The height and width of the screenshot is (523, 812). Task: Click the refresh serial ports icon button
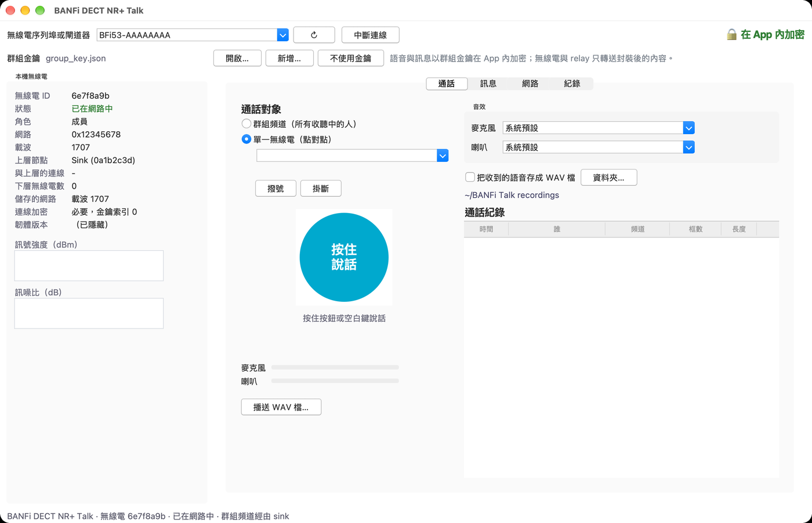point(314,35)
